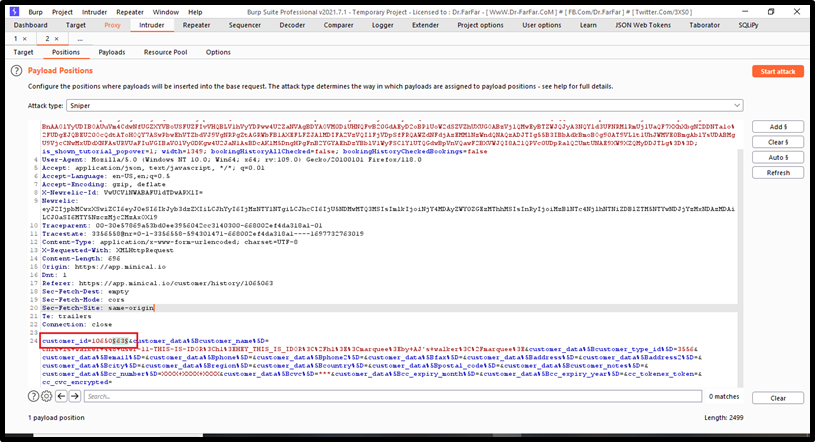The image size is (815, 442).
Task: Select Intruder attack tab 2
Action: coord(47,38)
